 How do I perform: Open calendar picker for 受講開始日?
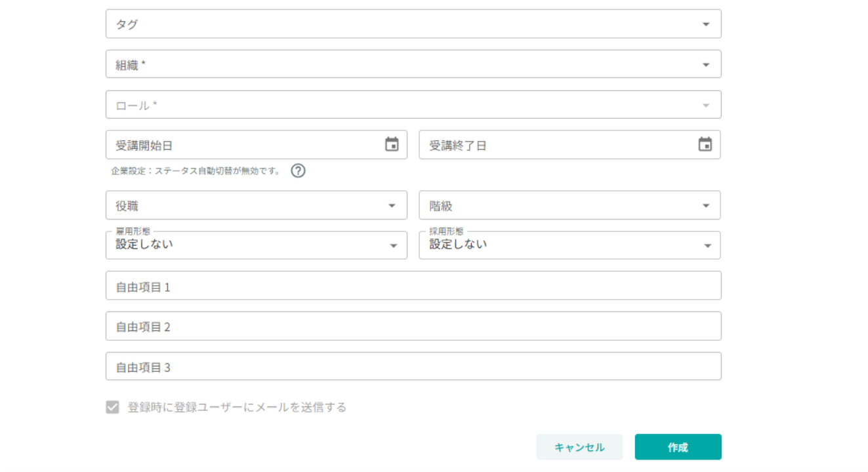click(392, 145)
